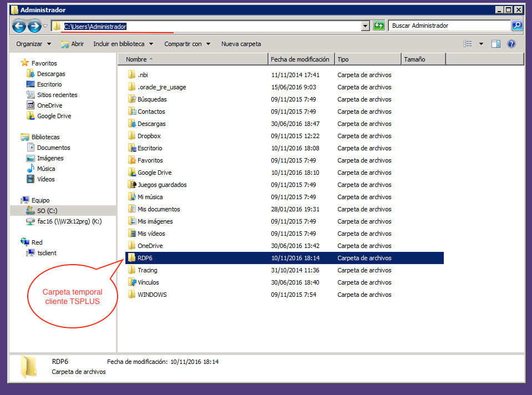Open the Help question mark icon
The height and width of the screenshot is (395, 532).
click(x=511, y=44)
